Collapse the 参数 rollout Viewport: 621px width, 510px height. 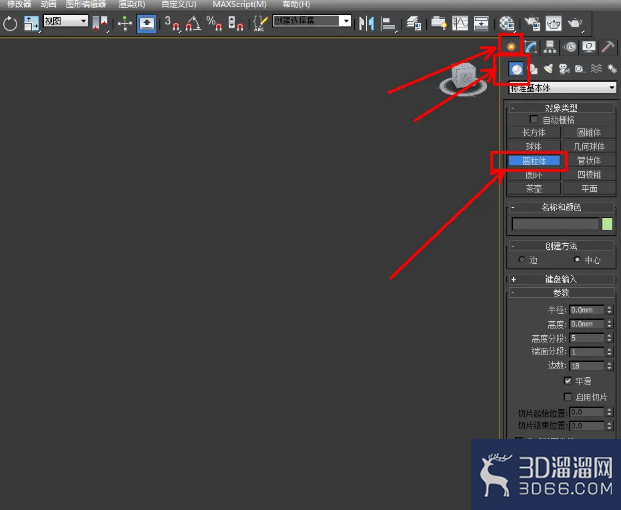coord(561,293)
